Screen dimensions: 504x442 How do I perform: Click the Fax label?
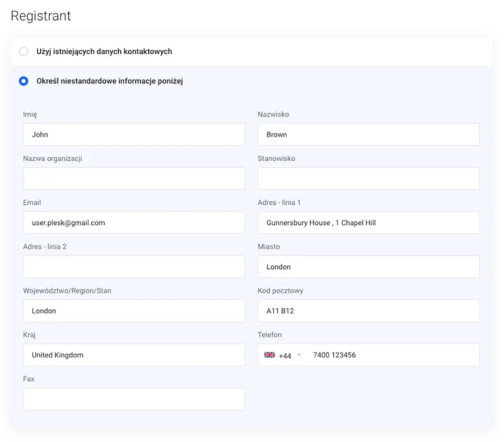[x=29, y=379]
